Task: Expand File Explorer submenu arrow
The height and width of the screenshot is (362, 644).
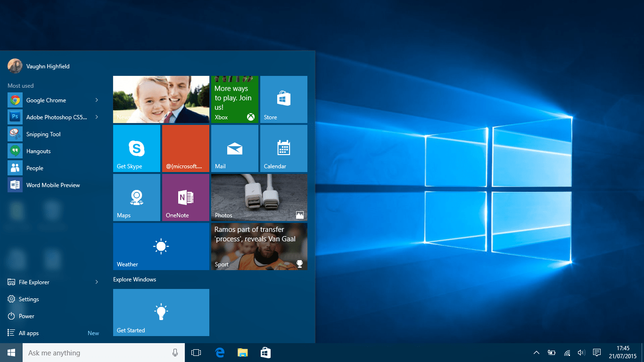Action: (97, 282)
